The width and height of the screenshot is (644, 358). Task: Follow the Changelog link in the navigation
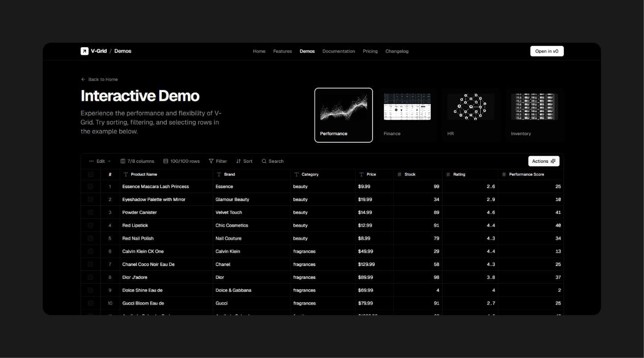pos(397,51)
